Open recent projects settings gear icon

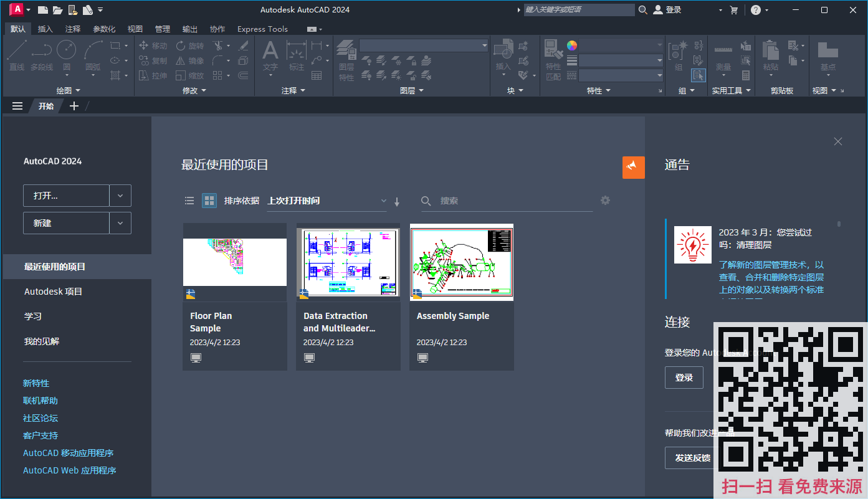(605, 200)
